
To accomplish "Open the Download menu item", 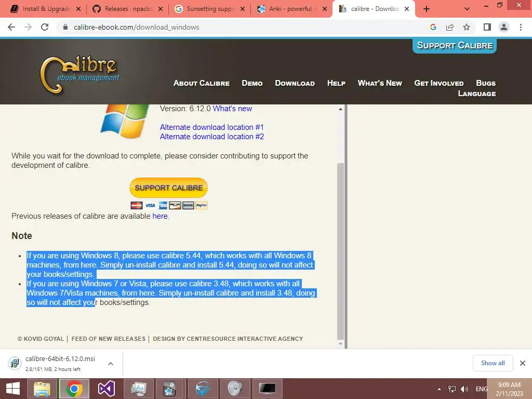I will tap(295, 83).
